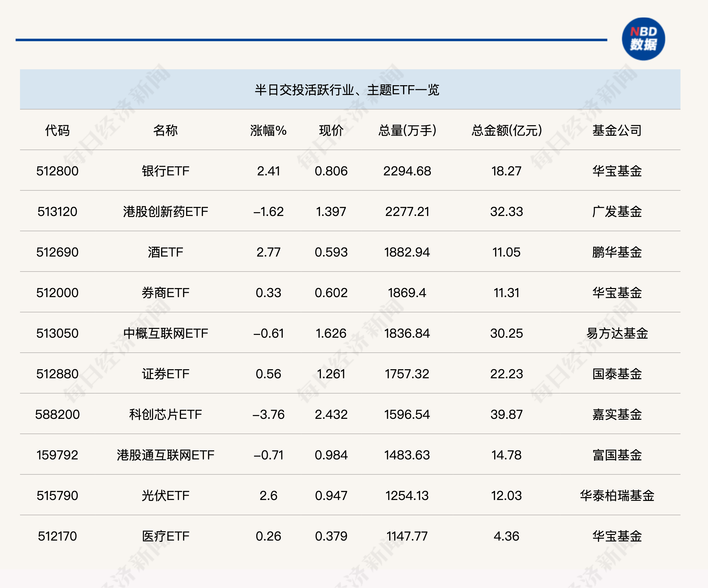Select the 银行ETF name cell
The image size is (708, 588).
(x=165, y=171)
